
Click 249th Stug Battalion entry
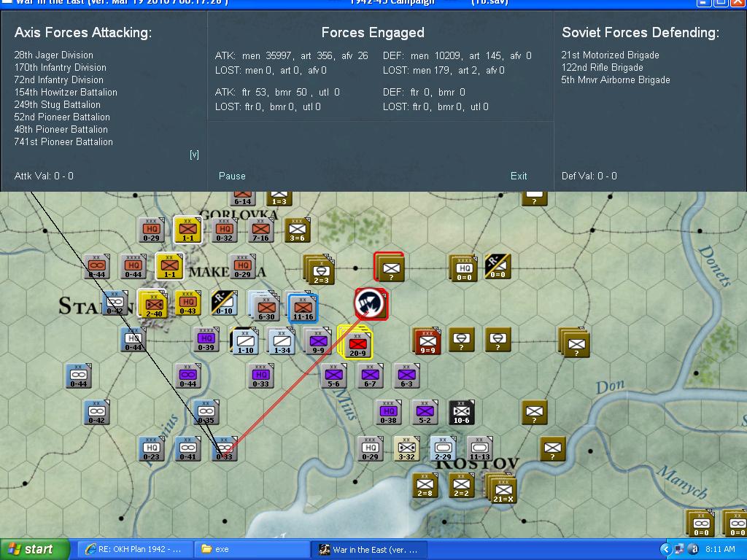pyautogui.click(x=57, y=105)
